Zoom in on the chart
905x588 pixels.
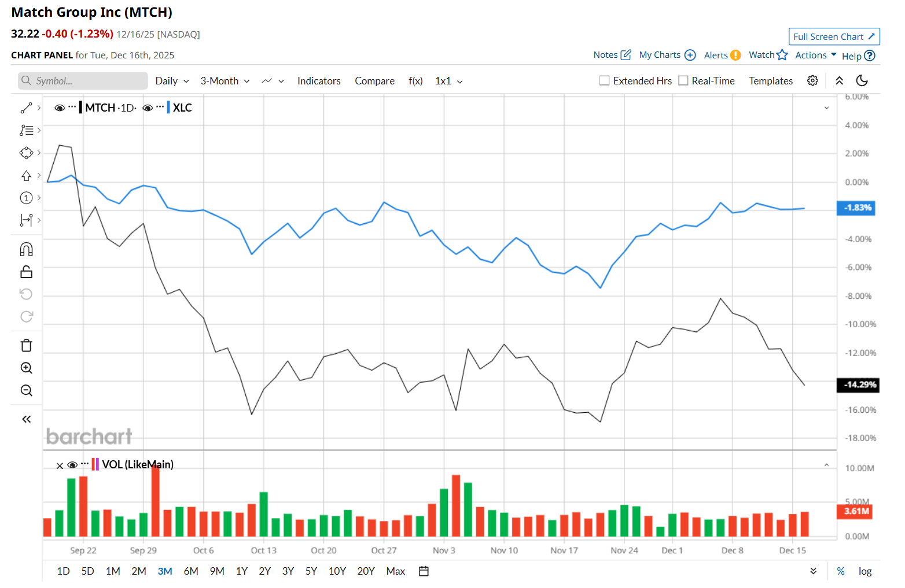pos(27,368)
